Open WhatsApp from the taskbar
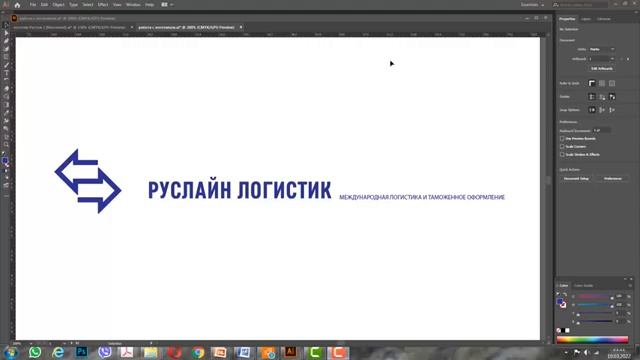Viewport: 640px width, 360px height. [x=35, y=352]
